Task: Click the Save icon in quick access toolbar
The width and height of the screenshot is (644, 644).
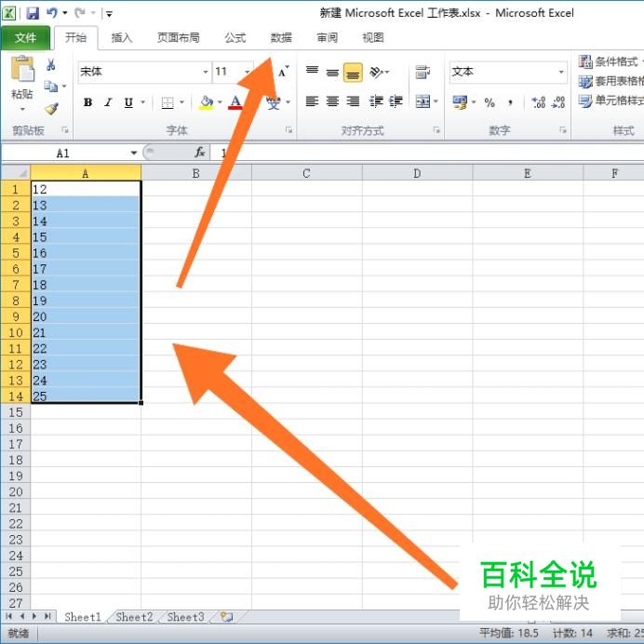Action: tap(33, 13)
